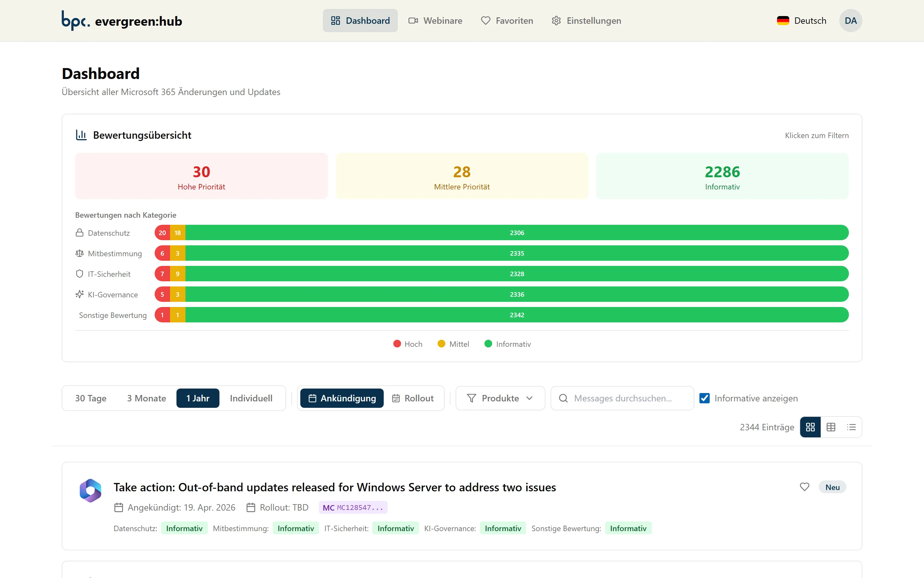Open Einstellungen in the navigation

coord(586,21)
